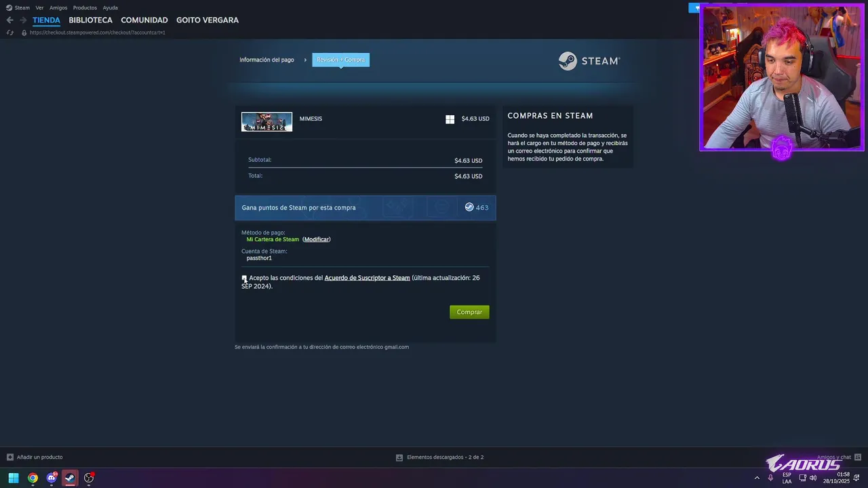The image size is (868, 488).
Task: Click the padlock icon beside the URL
Action: [24, 33]
